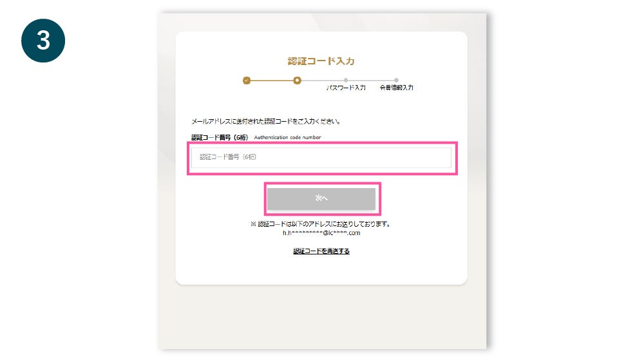Click the empty white card area below resend link
Viewport: 644px width, 362px height.
click(321, 269)
